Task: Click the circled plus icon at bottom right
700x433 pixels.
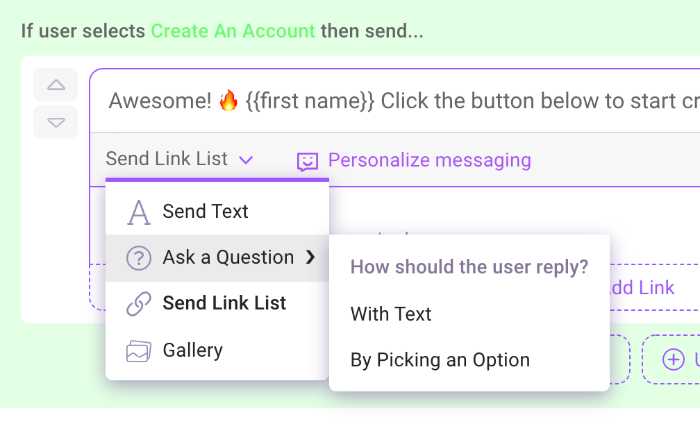Action: 673,360
